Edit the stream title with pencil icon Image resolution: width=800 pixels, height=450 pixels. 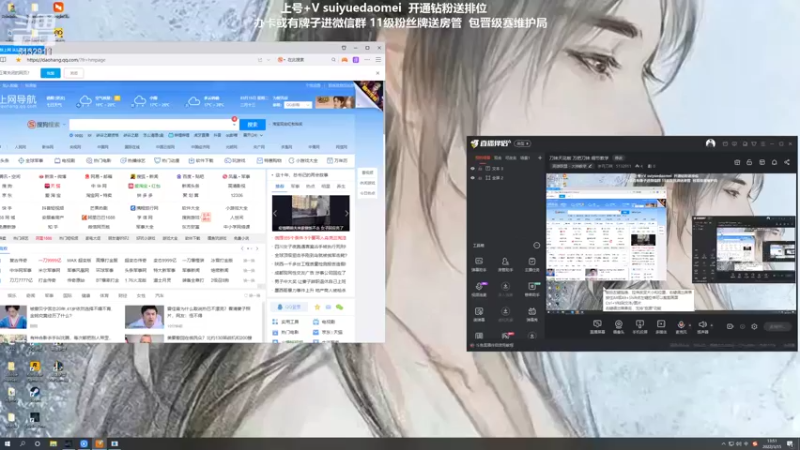pos(590,166)
